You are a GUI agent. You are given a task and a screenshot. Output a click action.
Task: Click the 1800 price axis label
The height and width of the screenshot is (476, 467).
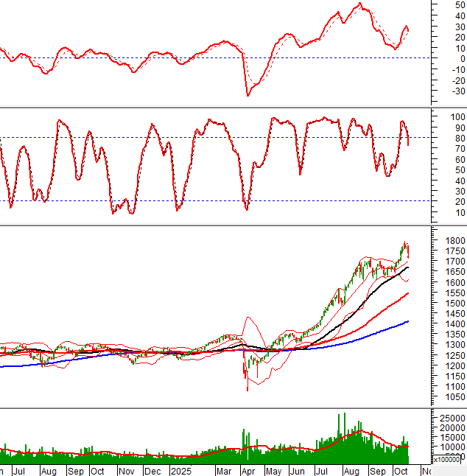455,241
